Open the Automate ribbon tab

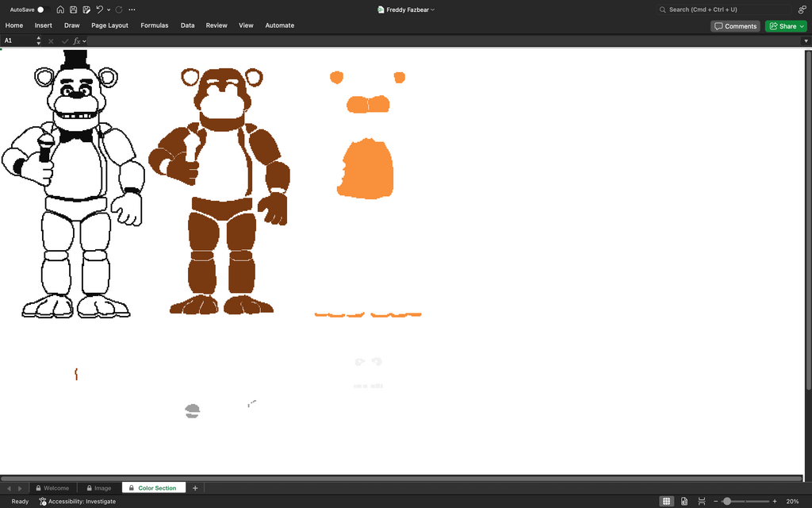click(280, 25)
